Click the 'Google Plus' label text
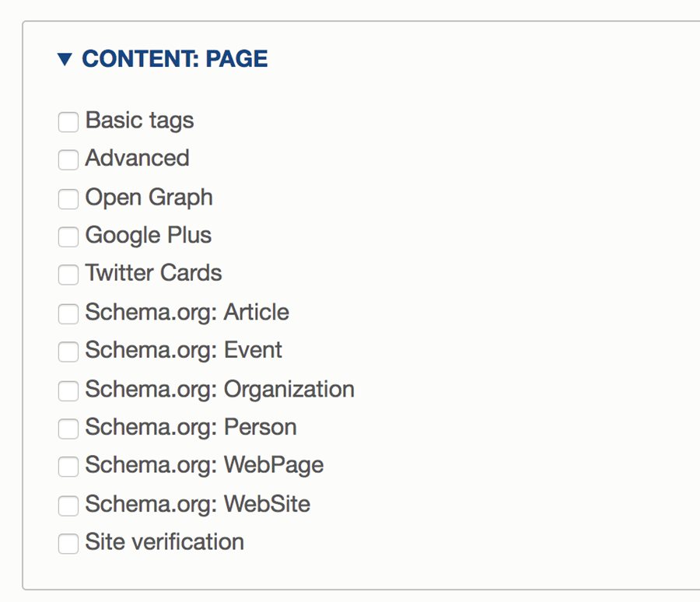The image size is (700, 602). pyautogui.click(x=148, y=235)
